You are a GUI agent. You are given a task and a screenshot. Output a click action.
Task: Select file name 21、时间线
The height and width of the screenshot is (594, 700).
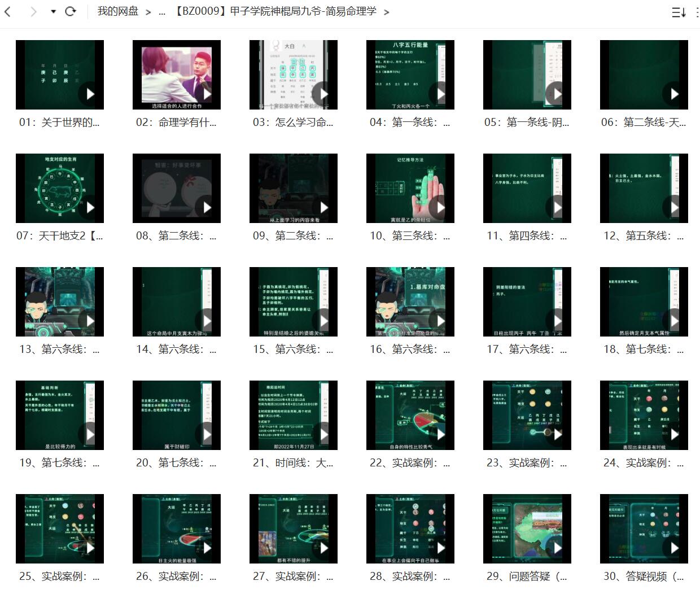tap(293, 463)
